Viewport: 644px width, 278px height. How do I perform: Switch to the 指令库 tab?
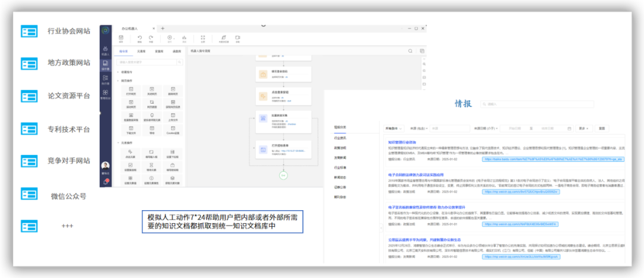tap(123, 51)
